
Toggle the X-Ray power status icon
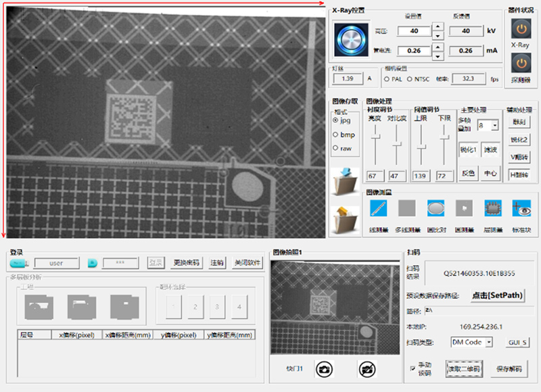coord(520,29)
